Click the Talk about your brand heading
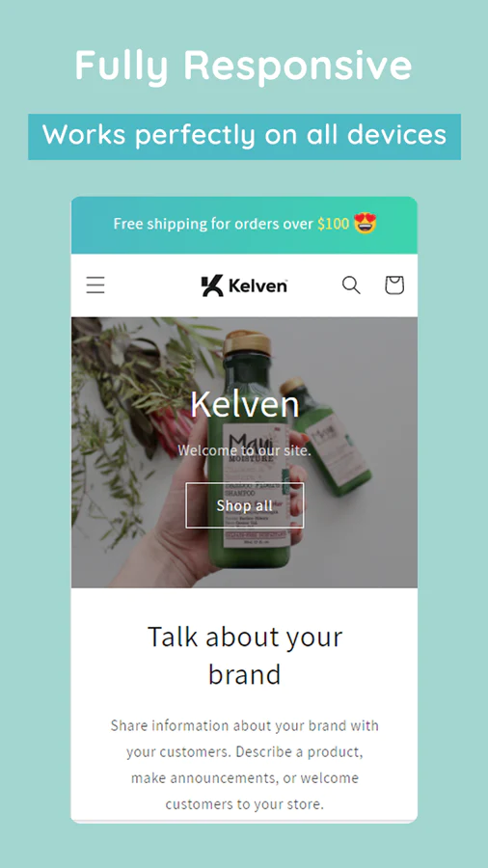The height and width of the screenshot is (868, 488). (x=245, y=656)
